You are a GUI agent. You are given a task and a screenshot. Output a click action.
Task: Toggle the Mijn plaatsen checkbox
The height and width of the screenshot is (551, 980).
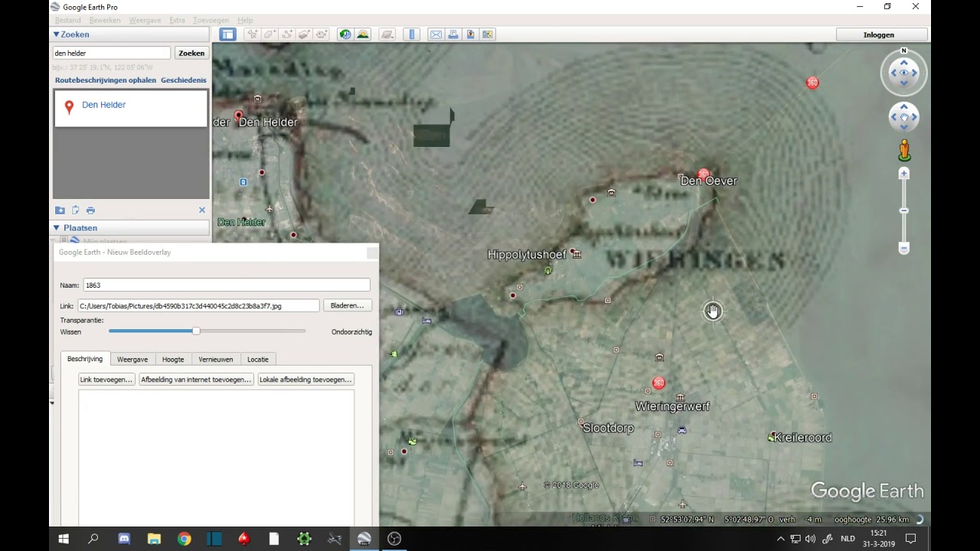coord(64,240)
